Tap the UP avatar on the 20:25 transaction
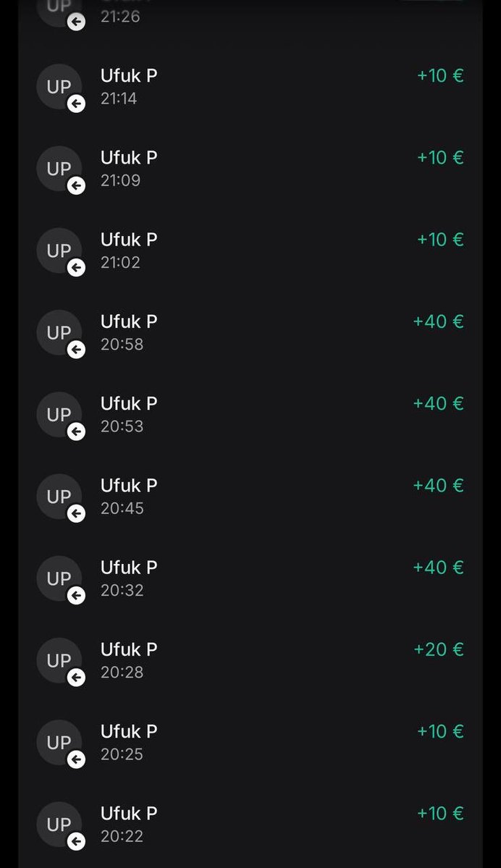This screenshot has height=868, width=501. click(59, 742)
